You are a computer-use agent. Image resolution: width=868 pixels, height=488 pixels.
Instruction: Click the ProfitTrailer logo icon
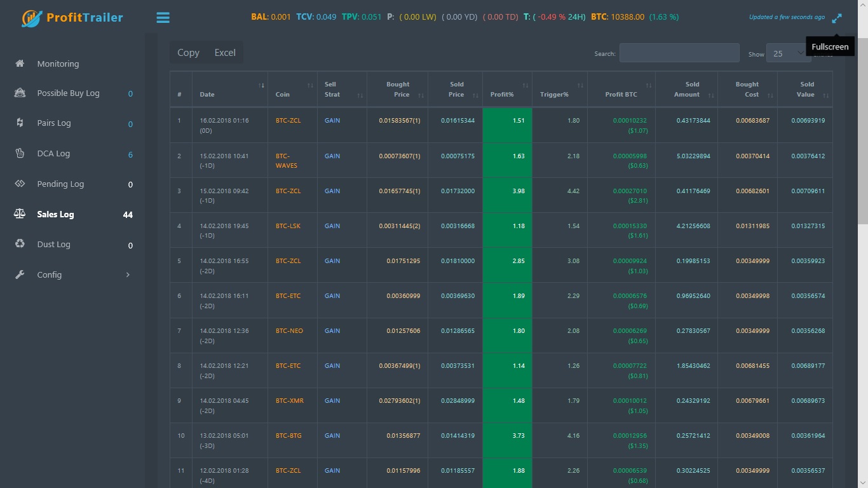point(32,18)
